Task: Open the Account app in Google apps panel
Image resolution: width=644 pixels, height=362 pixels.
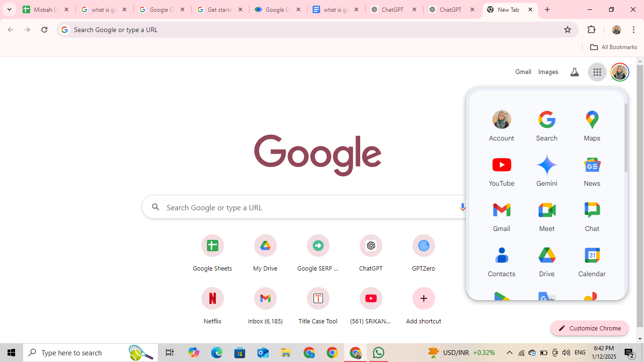Action: click(x=502, y=125)
